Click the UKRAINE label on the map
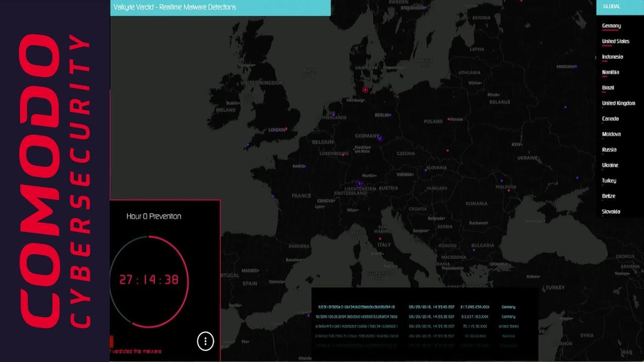 pyautogui.click(x=527, y=158)
